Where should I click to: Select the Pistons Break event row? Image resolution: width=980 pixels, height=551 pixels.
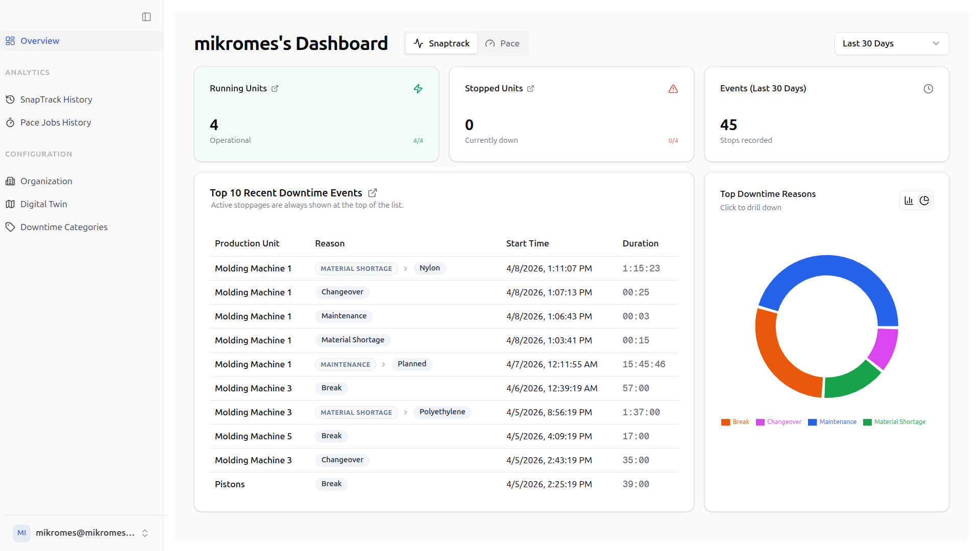pyautogui.click(x=444, y=484)
